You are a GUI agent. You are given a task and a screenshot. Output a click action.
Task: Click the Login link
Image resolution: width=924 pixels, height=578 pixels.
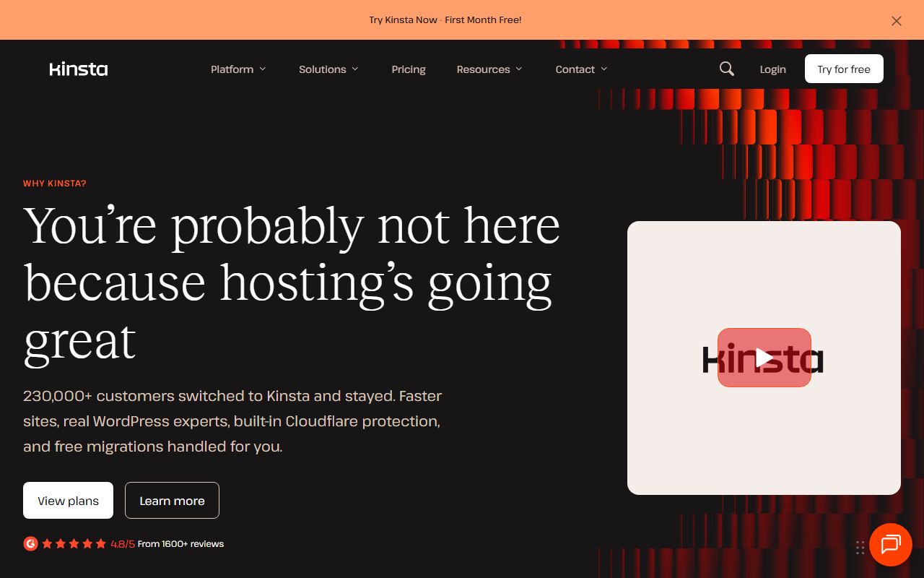click(x=772, y=69)
